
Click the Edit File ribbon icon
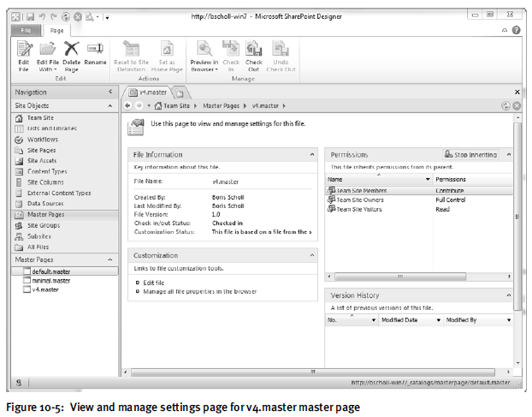click(x=24, y=49)
